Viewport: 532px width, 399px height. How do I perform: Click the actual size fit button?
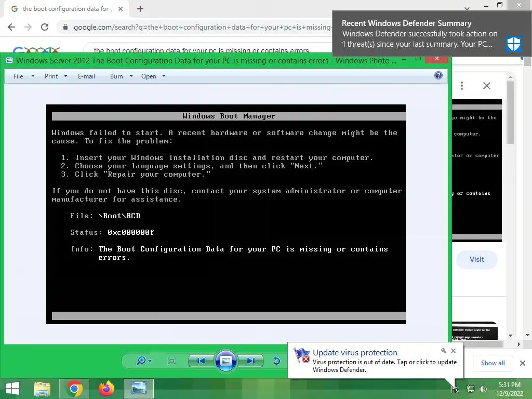coord(171,361)
